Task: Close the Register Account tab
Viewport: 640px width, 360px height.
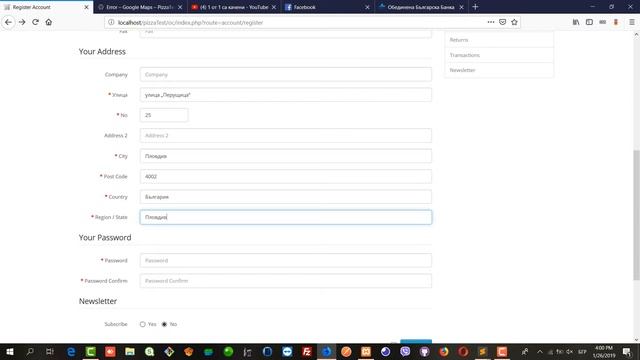Action: tap(86, 7)
